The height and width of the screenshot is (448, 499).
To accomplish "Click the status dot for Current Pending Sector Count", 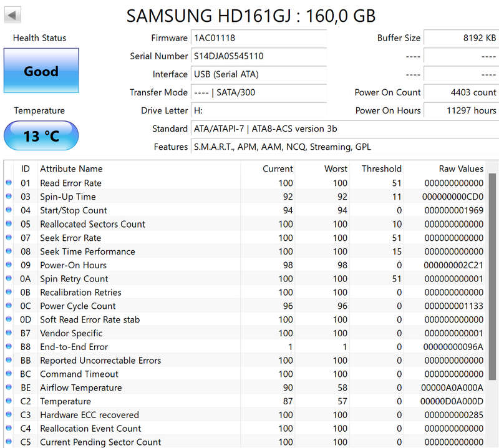I will [x=9, y=442].
